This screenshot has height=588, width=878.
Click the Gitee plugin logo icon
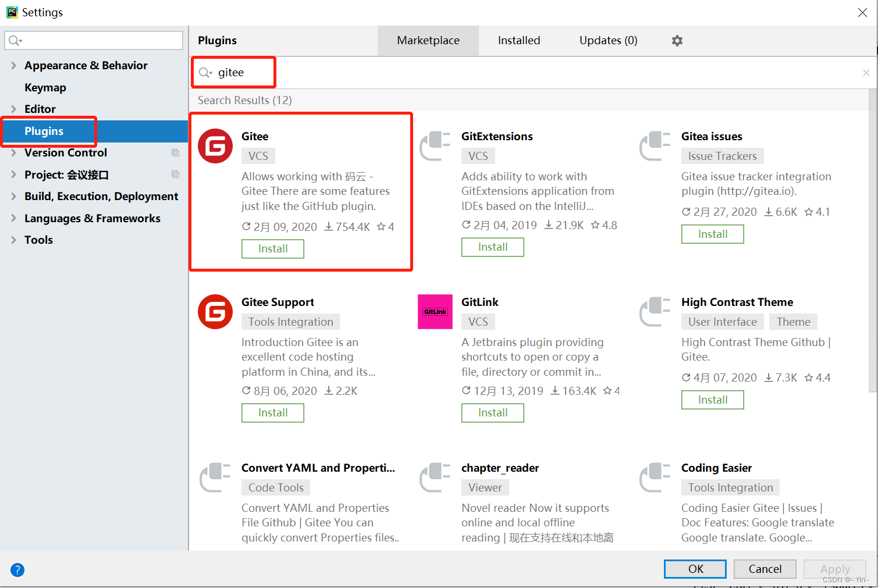click(x=215, y=146)
